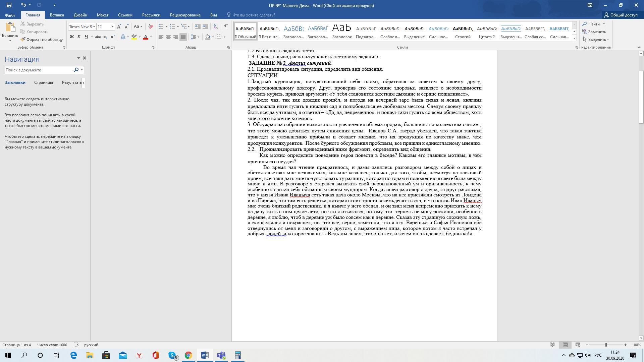
Task: Click the Strikethrough text icon
Action: [x=98, y=37]
